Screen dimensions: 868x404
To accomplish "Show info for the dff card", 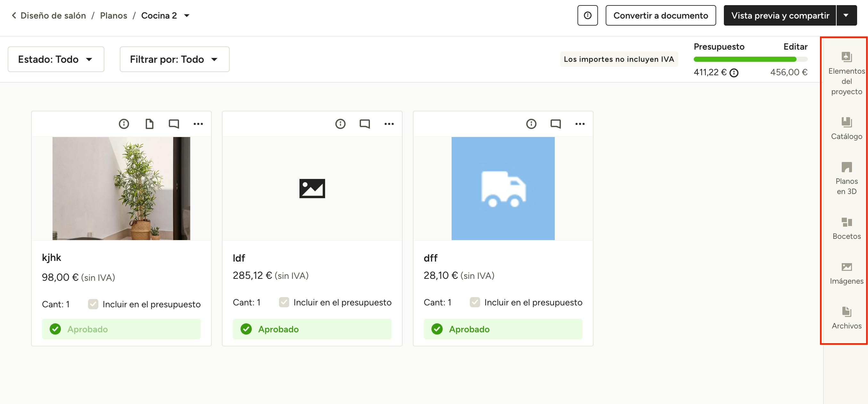I will click(531, 124).
